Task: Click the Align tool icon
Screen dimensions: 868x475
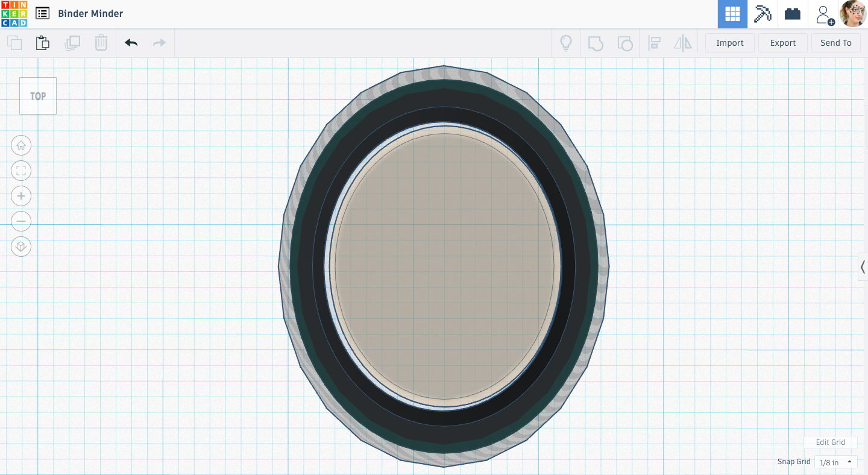Action: pyautogui.click(x=654, y=43)
